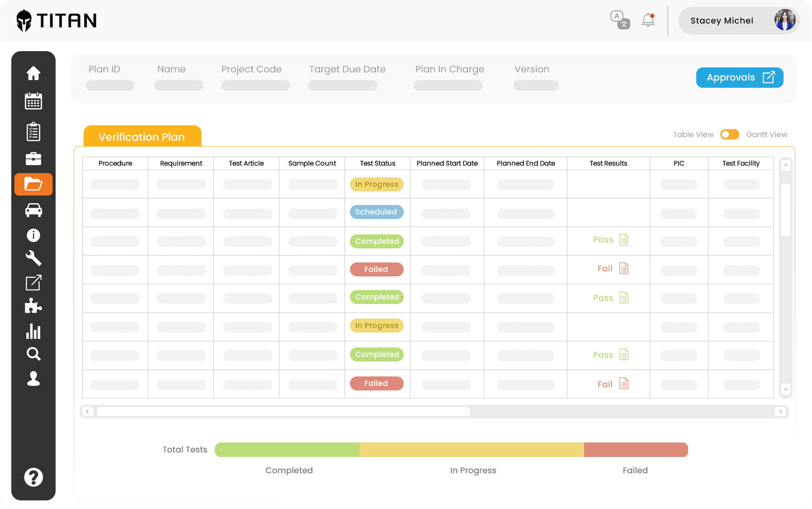Select the highlighted folder icon in sidebar
812x509 pixels.
pos(33,184)
